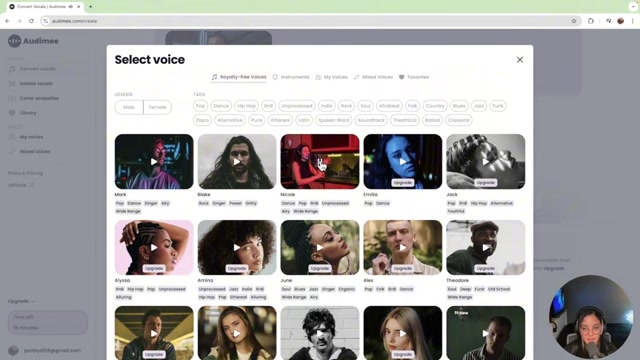
Task: Play Blake's voice sample
Action: (237, 162)
